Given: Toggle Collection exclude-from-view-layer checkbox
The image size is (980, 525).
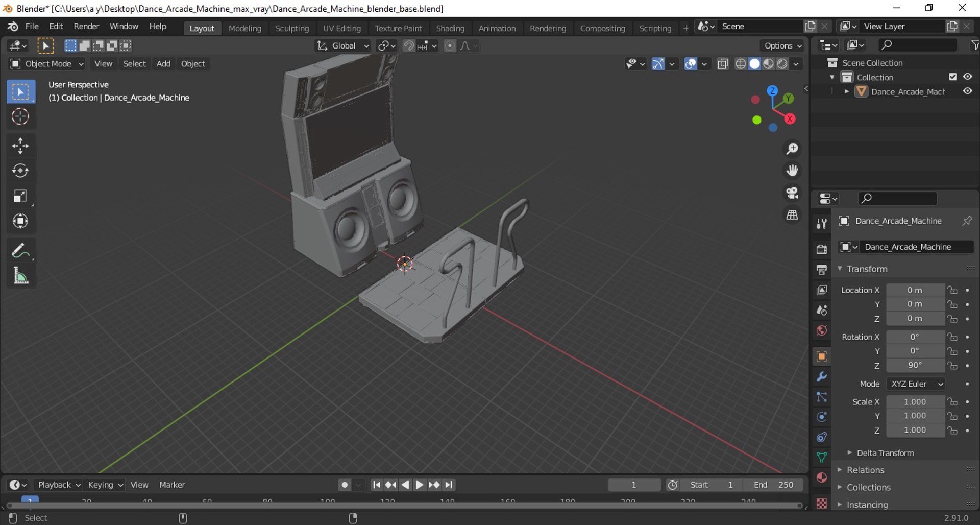Looking at the screenshot, I should 952,77.
